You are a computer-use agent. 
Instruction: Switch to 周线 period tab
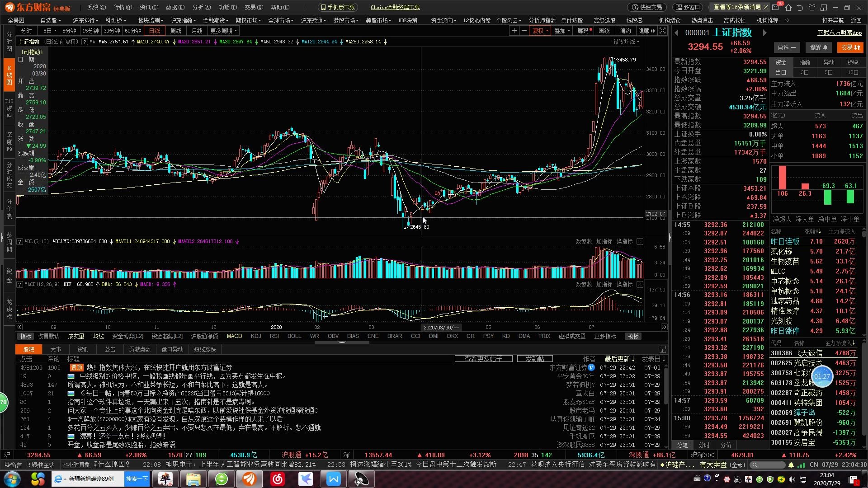tap(175, 31)
